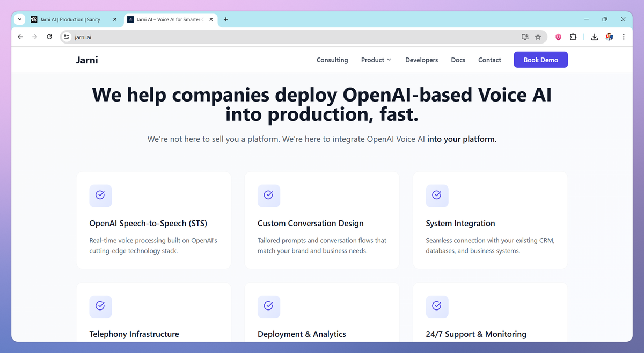Screen dimensions: 644x353
Task: Click the System Integration heading
Action: [x=460, y=224]
